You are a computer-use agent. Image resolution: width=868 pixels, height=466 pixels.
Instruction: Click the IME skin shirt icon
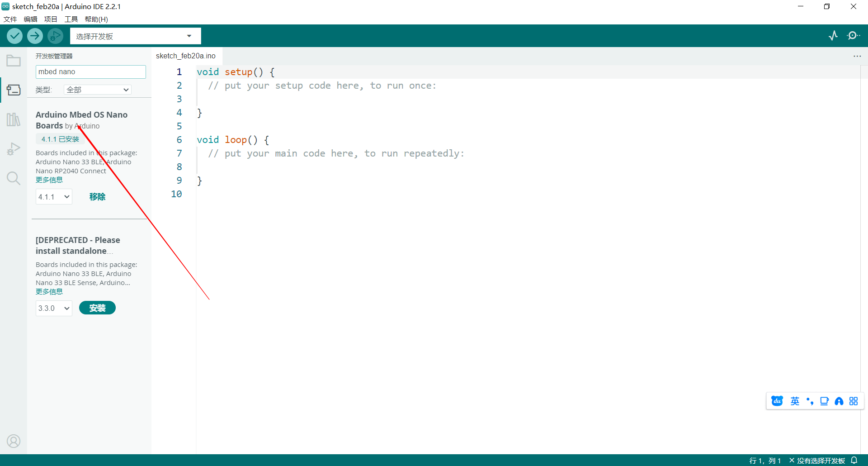pos(824,401)
